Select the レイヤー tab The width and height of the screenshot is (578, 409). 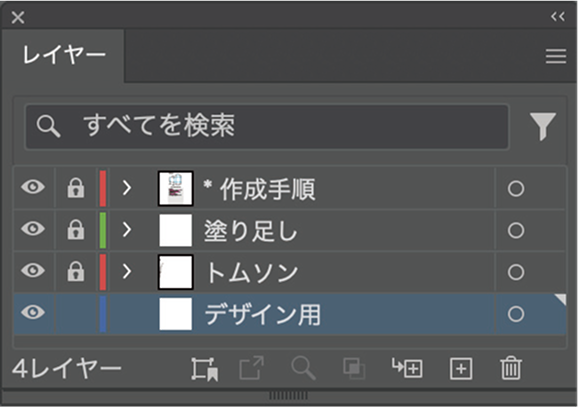point(63,56)
